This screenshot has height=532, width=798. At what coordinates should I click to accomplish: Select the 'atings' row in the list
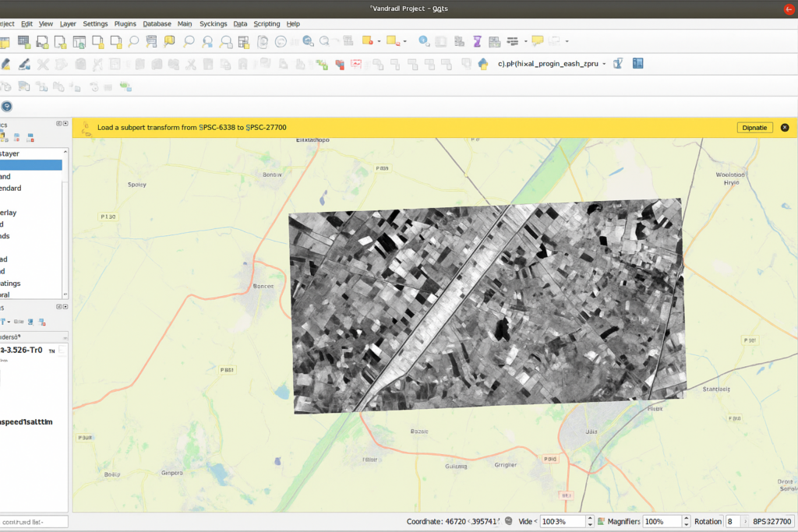point(30,284)
